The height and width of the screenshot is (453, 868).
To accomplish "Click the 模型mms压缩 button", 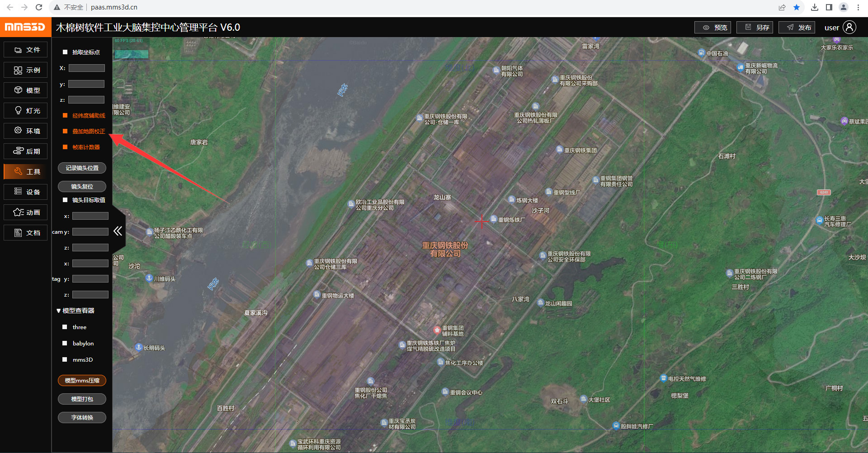I will (82, 381).
